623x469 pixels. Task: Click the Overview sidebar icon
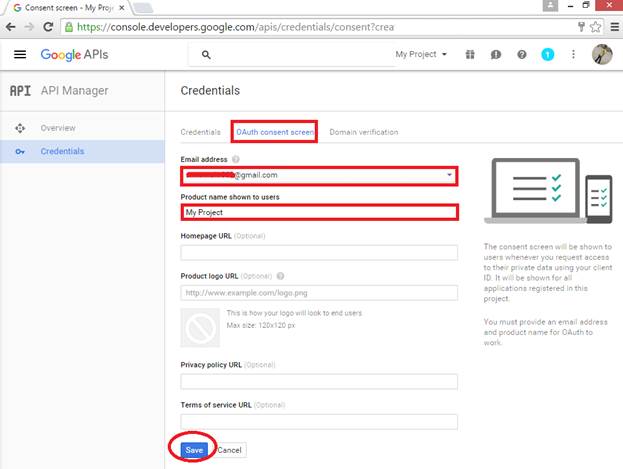[20, 128]
